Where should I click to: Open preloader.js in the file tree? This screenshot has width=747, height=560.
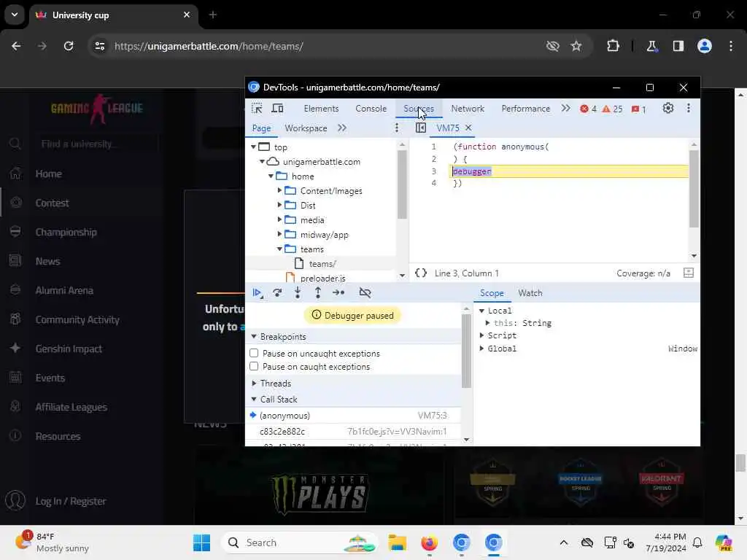[x=322, y=278]
